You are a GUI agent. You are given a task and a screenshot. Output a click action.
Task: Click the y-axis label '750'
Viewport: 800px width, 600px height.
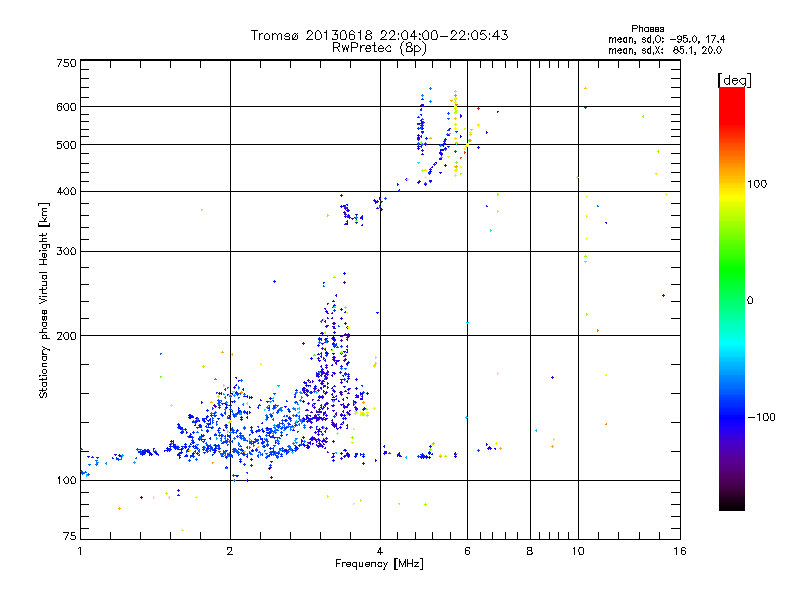coord(66,63)
